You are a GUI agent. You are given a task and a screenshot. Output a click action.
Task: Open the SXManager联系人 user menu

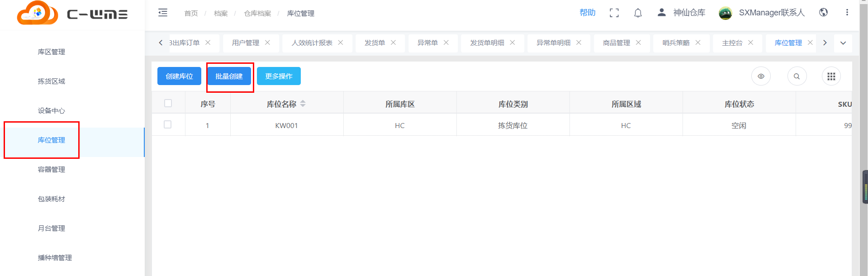772,13
